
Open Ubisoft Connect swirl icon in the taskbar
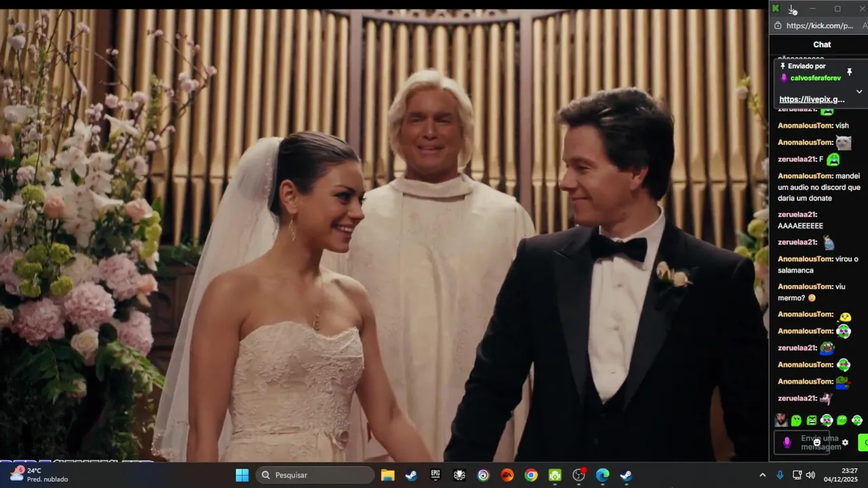pos(483,475)
